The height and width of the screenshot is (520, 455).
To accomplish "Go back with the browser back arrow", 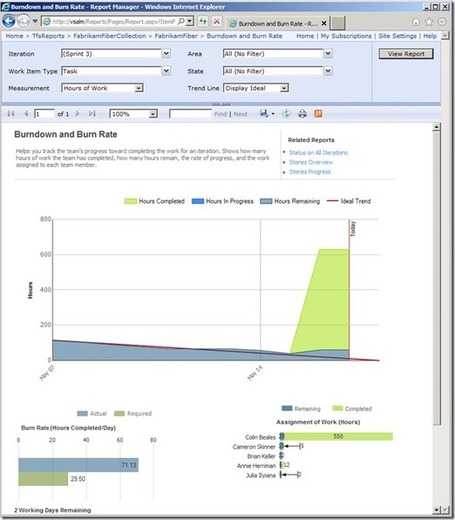I will tap(8, 22).
